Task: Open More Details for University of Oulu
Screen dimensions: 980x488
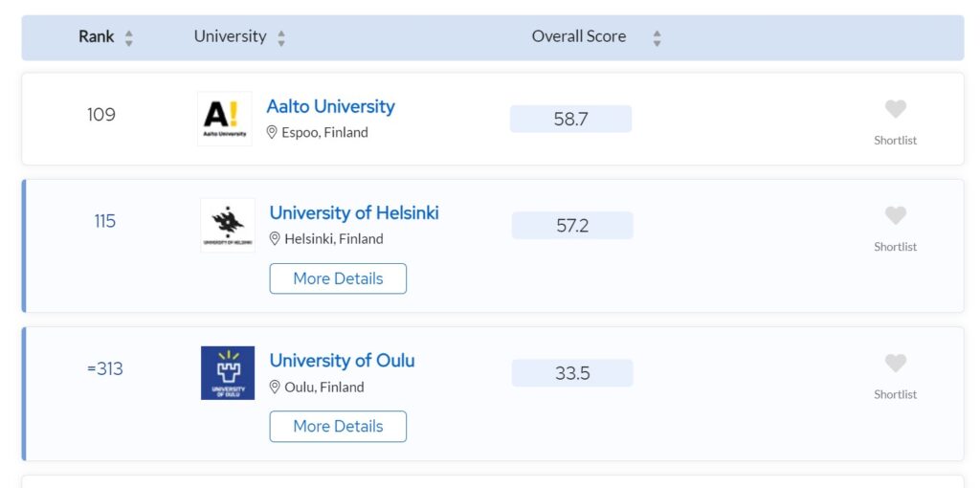Action: point(338,427)
